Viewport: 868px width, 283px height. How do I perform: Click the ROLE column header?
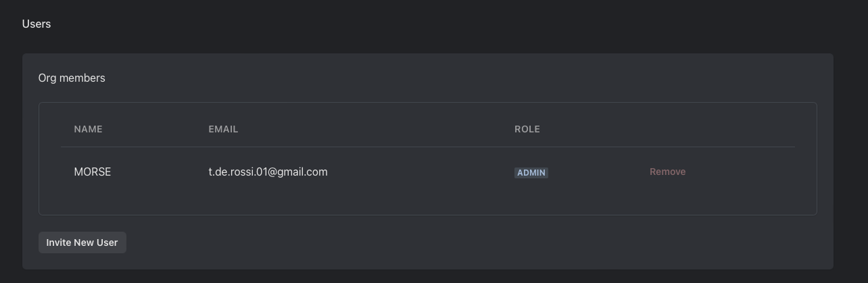(527, 129)
